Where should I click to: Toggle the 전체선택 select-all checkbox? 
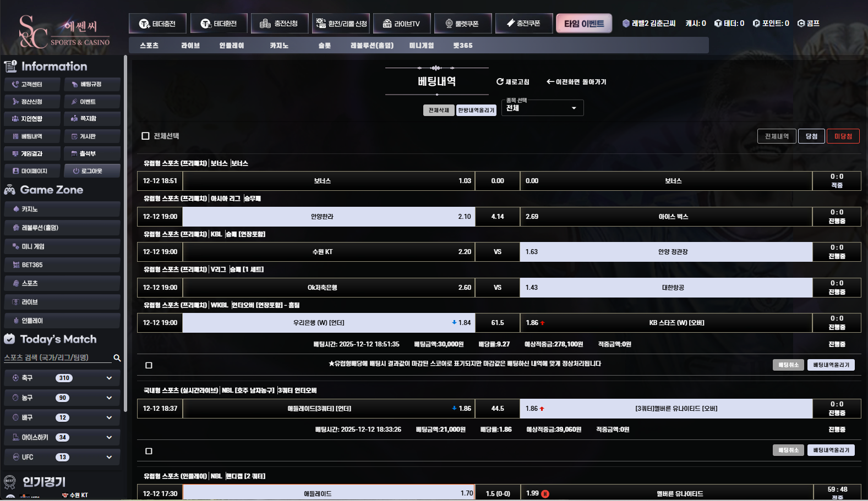tap(146, 136)
